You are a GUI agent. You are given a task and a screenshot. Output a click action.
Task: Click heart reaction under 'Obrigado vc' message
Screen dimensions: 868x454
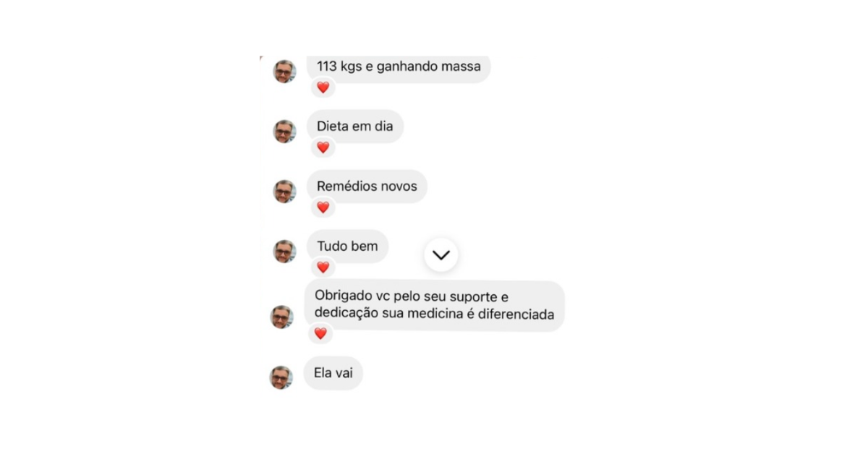320,333
